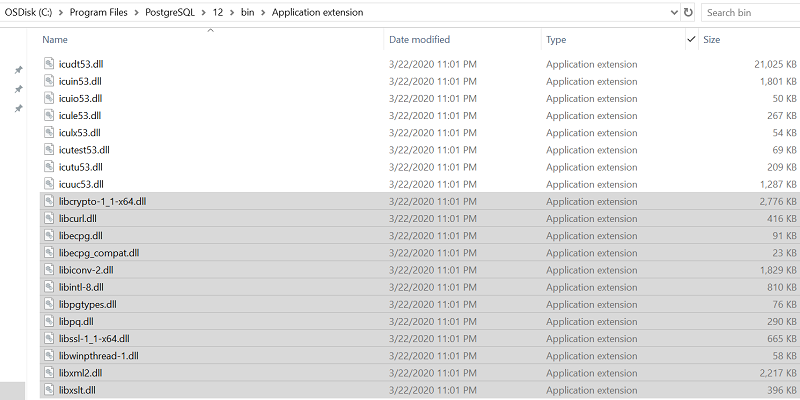This screenshot has height=400, width=800.
Task: Expand the chevron after the 12 breadcrumb
Action: pos(232,13)
